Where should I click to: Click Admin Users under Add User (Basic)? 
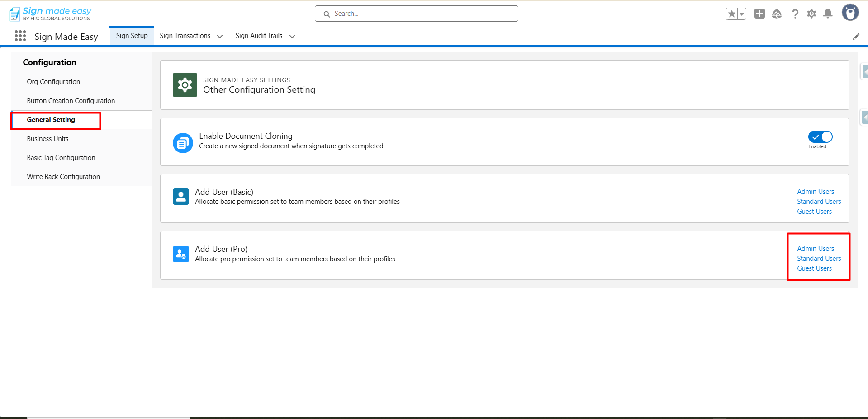pos(815,192)
